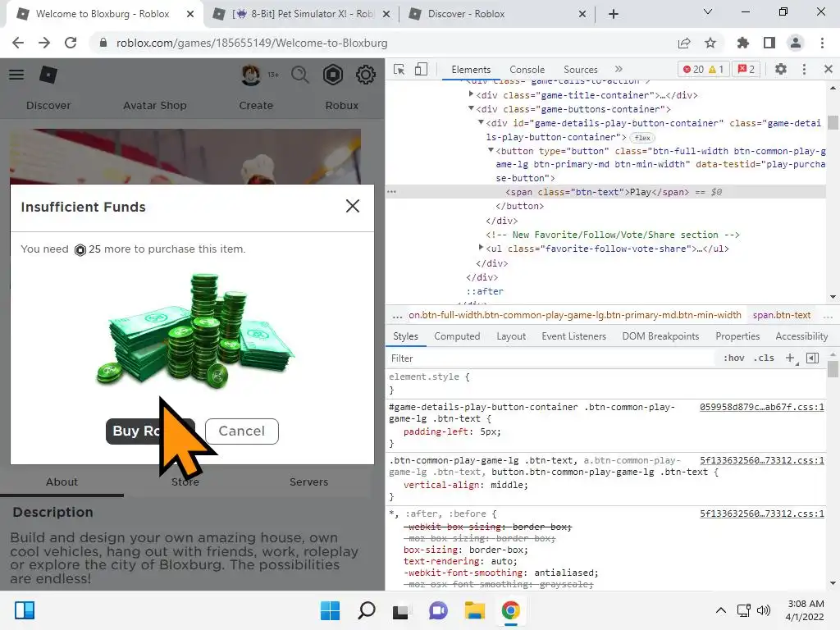Collapse the game-buttons-container div node
The width and height of the screenshot is (840, 630).
click(x=471, y=108)
